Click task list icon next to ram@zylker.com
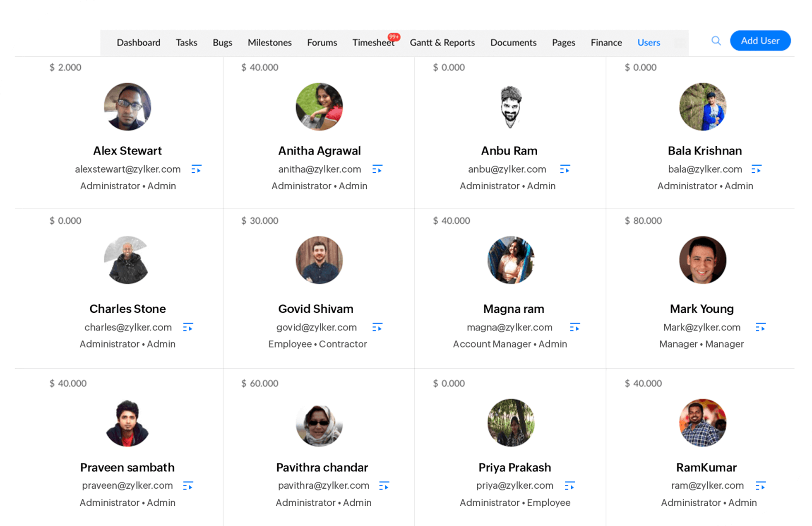Viewport: 812px width, 526px height. (760, 485)
